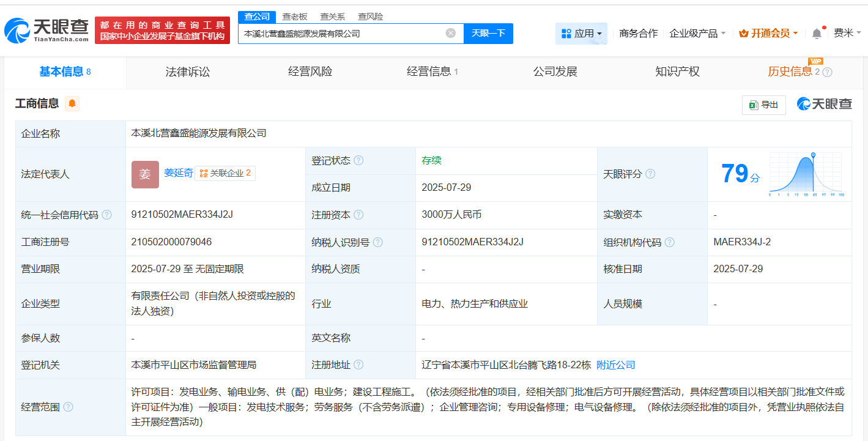Open legal representative 姜延奇 link
This screenshot has width=868, height=441.
(178, 173)
